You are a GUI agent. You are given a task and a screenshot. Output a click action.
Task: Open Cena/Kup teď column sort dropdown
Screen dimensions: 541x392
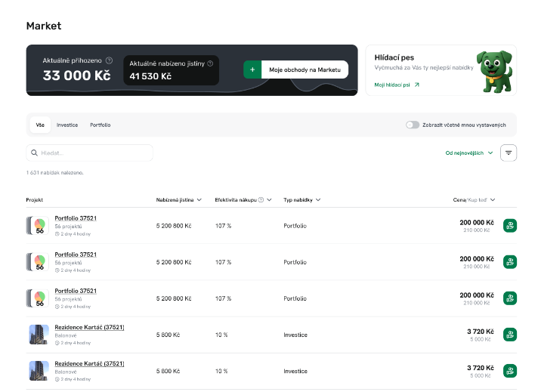click(x=475, y=200)
